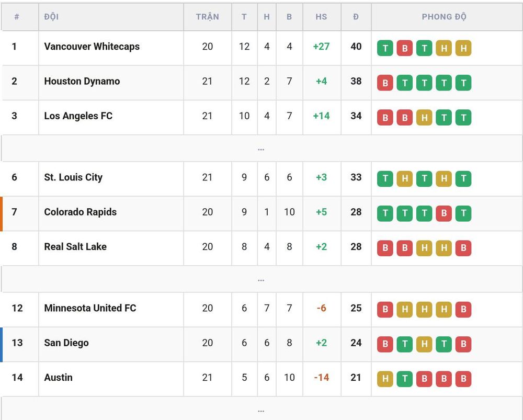Open the Minnesota United FC team link

coord(90,308)
